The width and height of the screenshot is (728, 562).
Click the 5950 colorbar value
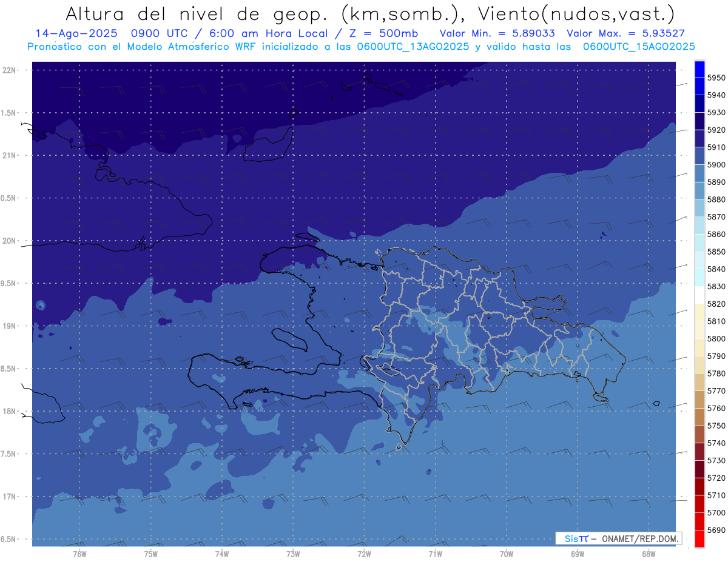coord(716,78)
